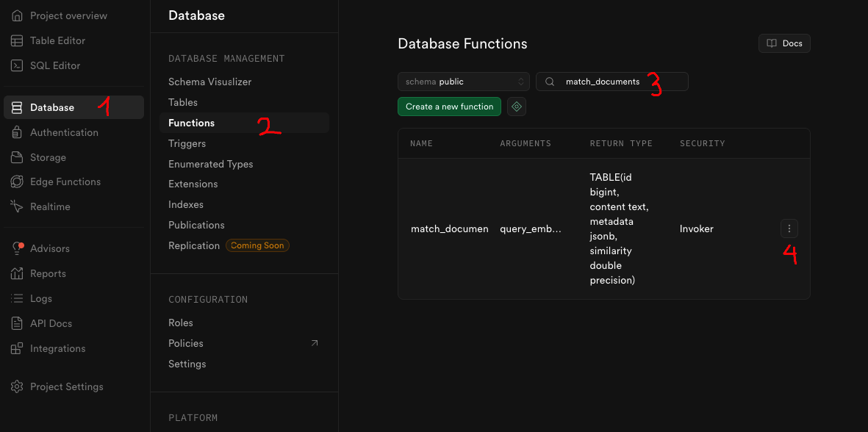Click the Edge Functions icon
The height and width of the screenshot is (432, 868).
click(16, 181)
